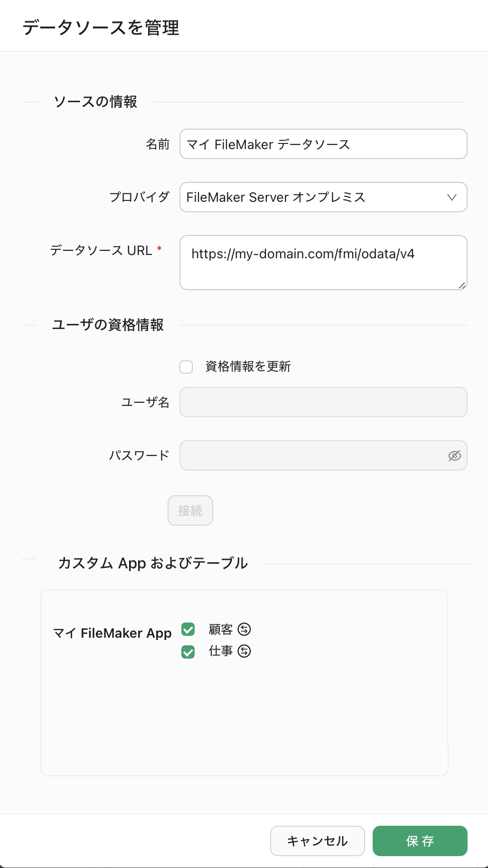Click the disabled 接続 button
Image resolution: width=488 pixels, height=868 pixels.
click(190, 510)
